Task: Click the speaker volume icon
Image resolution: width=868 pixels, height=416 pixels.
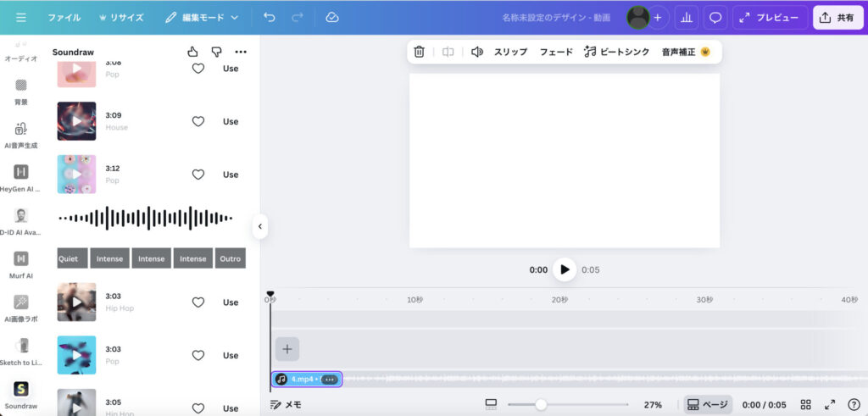Action: (477, 52)
